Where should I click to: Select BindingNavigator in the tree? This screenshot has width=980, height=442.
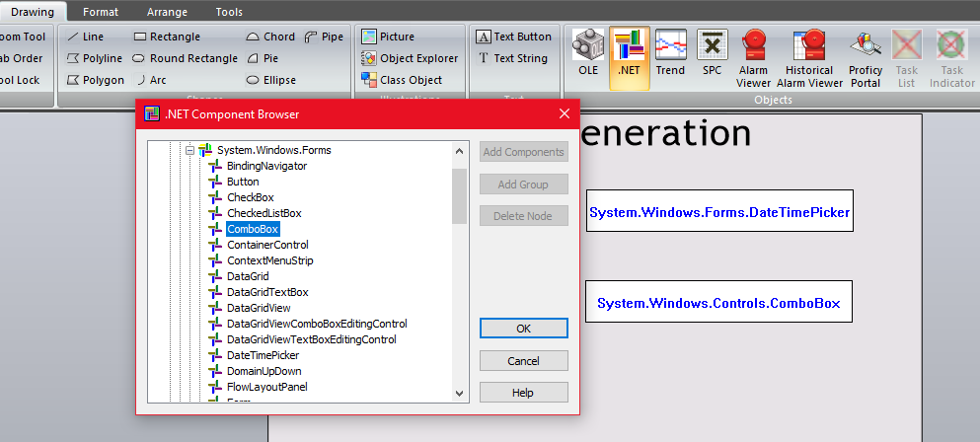[266, 166]
